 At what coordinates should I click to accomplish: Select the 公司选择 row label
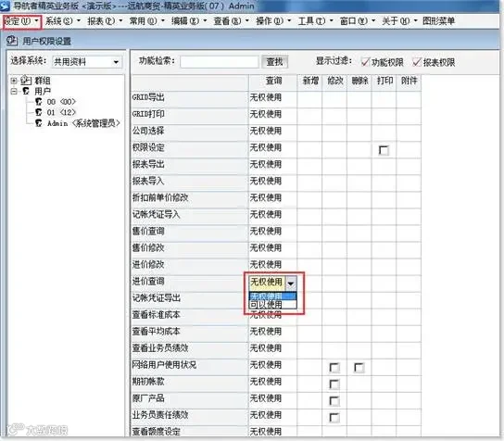click(148, 131)
